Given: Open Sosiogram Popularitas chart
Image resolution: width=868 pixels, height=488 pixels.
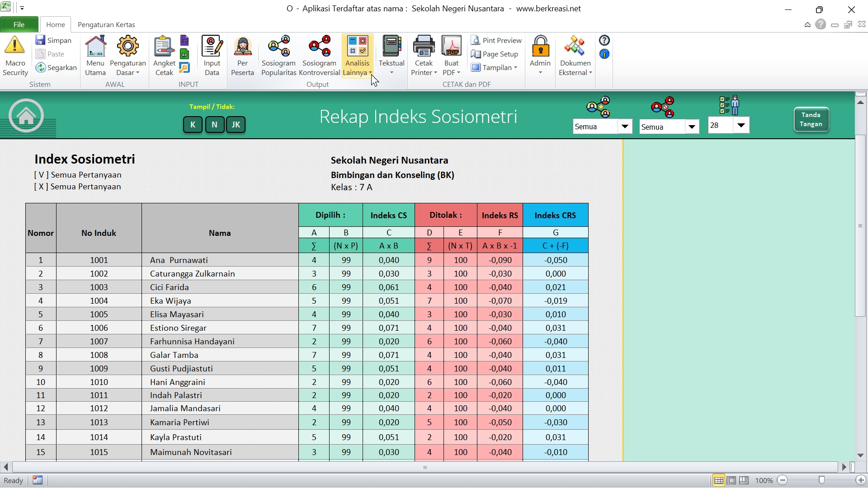Looking at the screenshot, I should pyautogui.click(x=278, y=46).
